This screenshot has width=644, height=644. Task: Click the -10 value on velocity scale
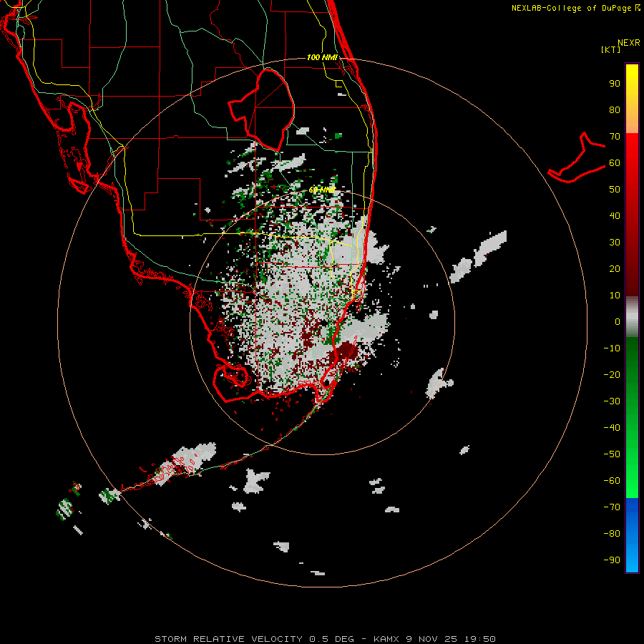(612, 348)
